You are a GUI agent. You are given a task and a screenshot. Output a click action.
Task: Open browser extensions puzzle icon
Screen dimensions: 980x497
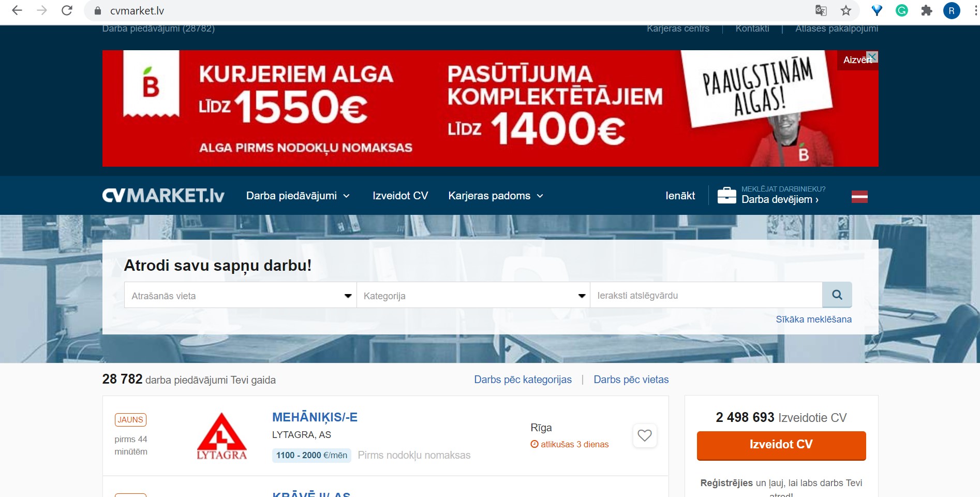pos(927,10)
